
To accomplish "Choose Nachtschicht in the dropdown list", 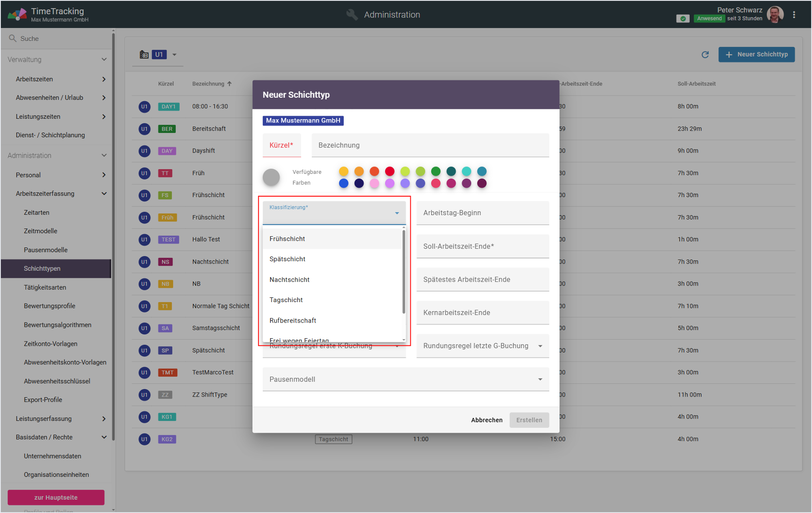I will (290, 280).
